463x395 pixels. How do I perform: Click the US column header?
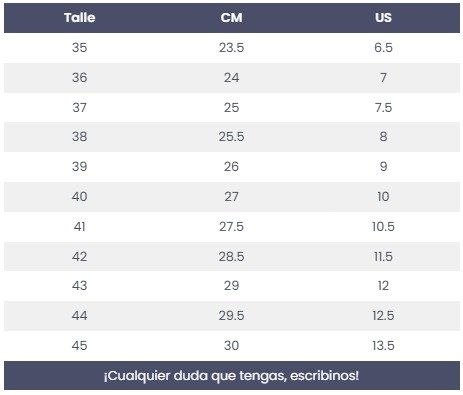383,18
